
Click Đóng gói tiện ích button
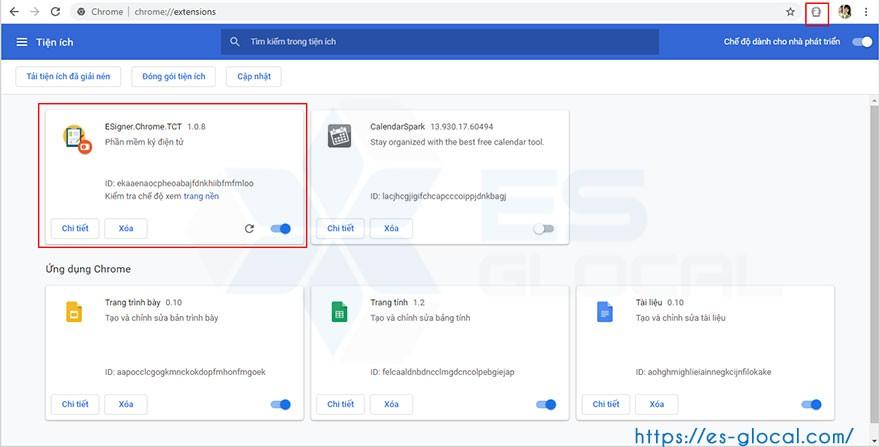(x=173, y=76)
